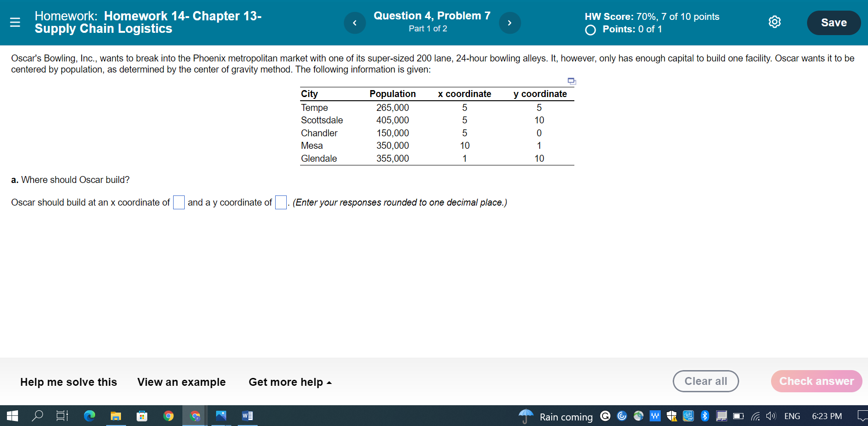This screenshot has width=868, height=426.
Task: Open Windows Security tray icon
Action: pos(672,416)
